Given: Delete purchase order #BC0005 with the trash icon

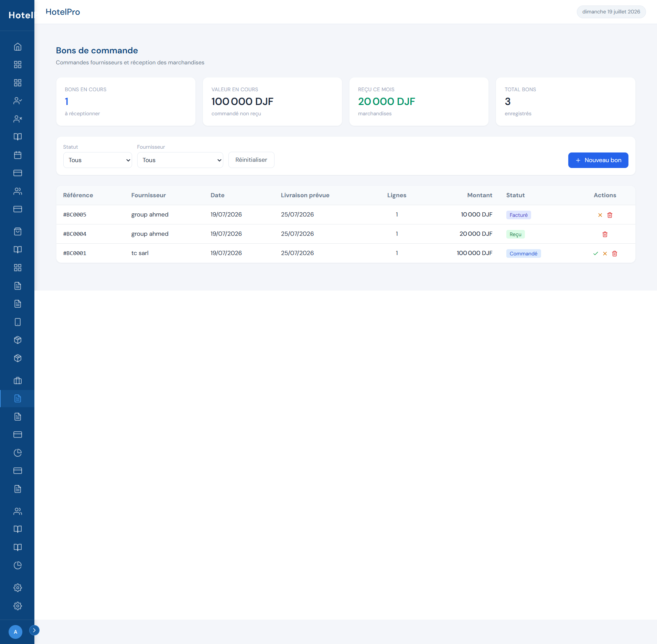Looking at the screenshot, I should (610, 215).
